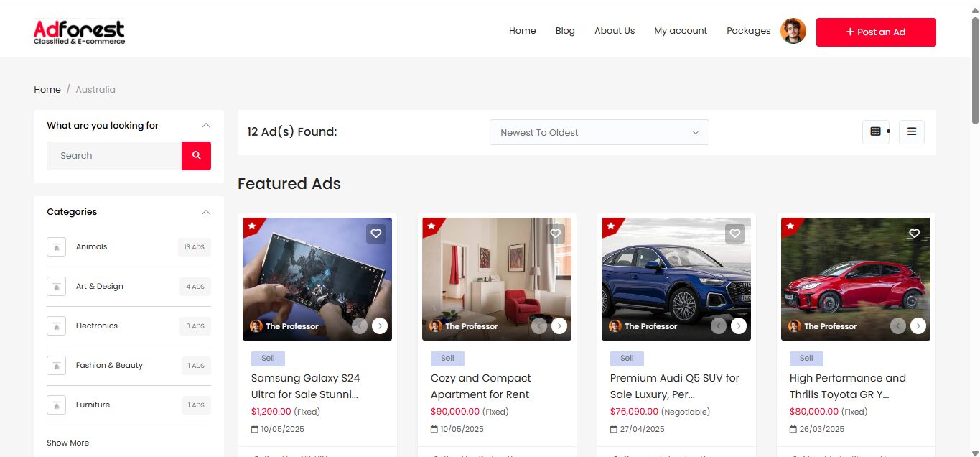This screenshot has width=980, height=457.
Task: Click next image arrow on Toyota GR ad
Action: [x=918, y=326]
